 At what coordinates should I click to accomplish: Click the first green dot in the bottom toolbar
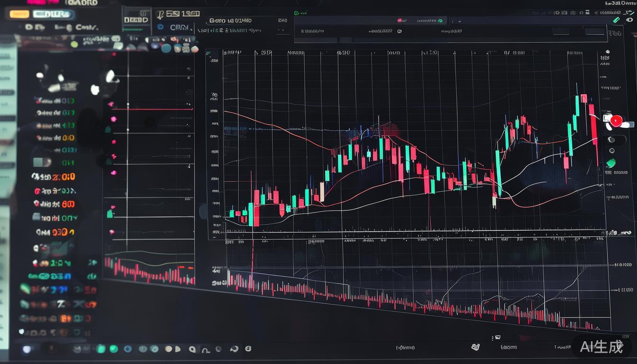100,349
